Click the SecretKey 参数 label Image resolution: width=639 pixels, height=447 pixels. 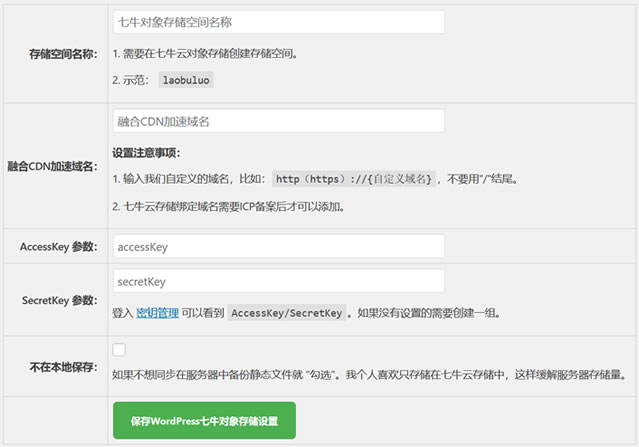tap(59, 300)
